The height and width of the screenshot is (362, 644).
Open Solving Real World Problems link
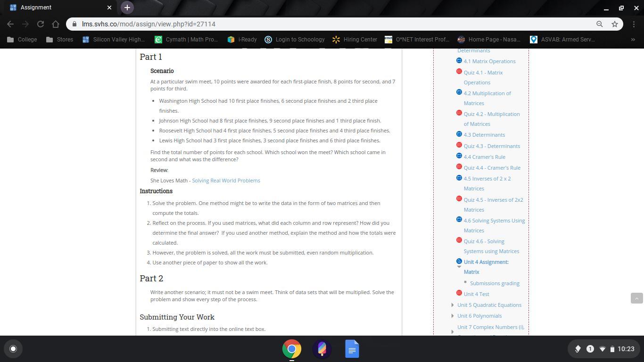click(226, 181)
